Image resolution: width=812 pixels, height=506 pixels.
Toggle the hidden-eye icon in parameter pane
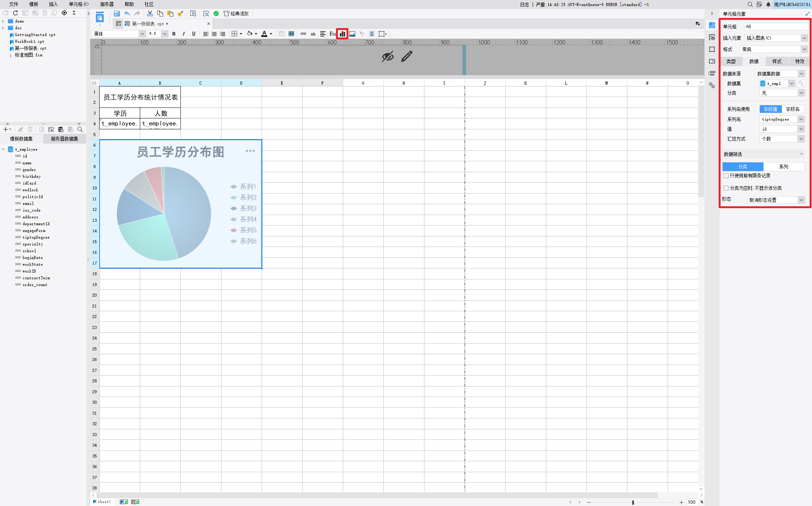(x=388, y=56)
